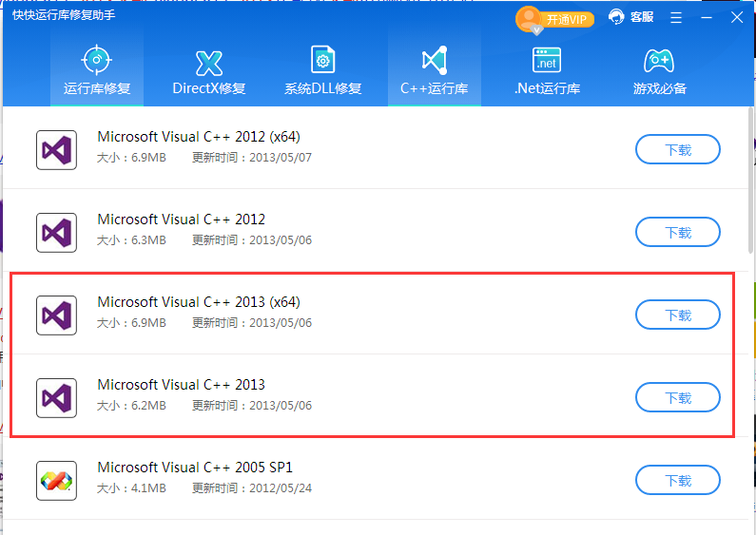Open 系统DLL修复 tab
The width and height of the screenshot is (756, 535).
tap(322, 69)
